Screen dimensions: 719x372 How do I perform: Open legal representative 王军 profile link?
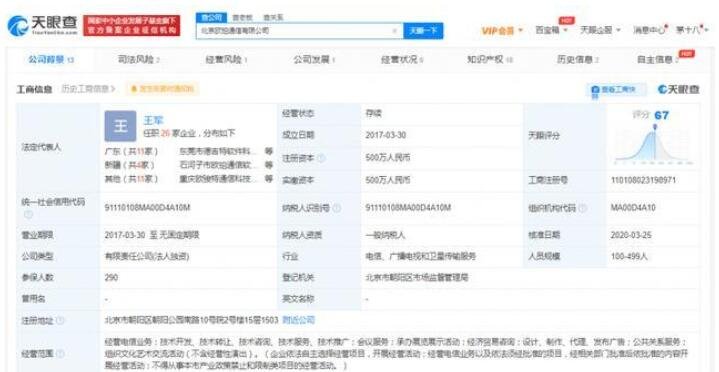pyautogui.click(x=154, y=121)
